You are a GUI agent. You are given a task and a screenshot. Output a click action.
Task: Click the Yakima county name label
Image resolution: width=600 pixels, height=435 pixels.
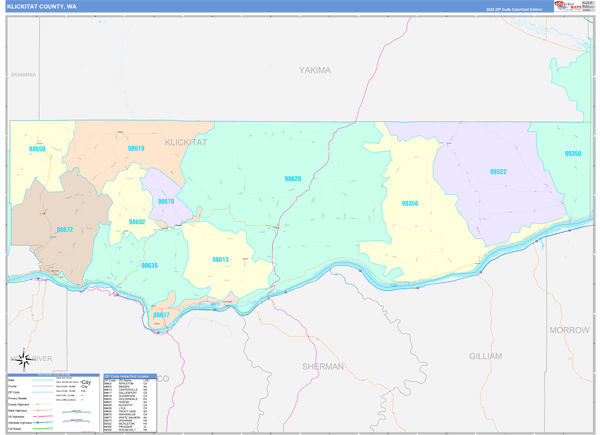[x=314, y=70]
